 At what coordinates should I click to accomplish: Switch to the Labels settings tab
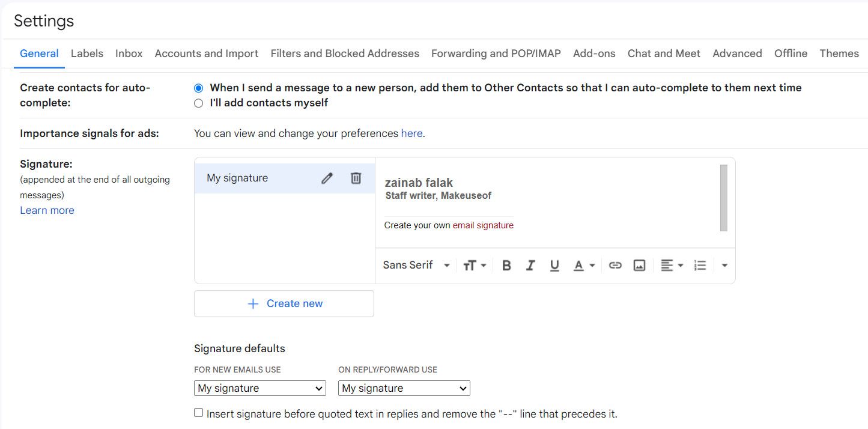tap(86, 53)
